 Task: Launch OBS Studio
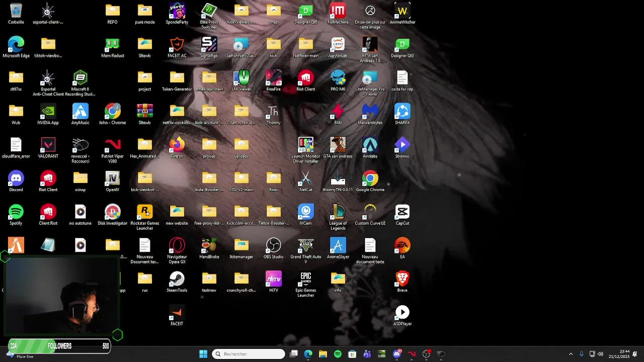pyautogui.click(x=274, y=248)
